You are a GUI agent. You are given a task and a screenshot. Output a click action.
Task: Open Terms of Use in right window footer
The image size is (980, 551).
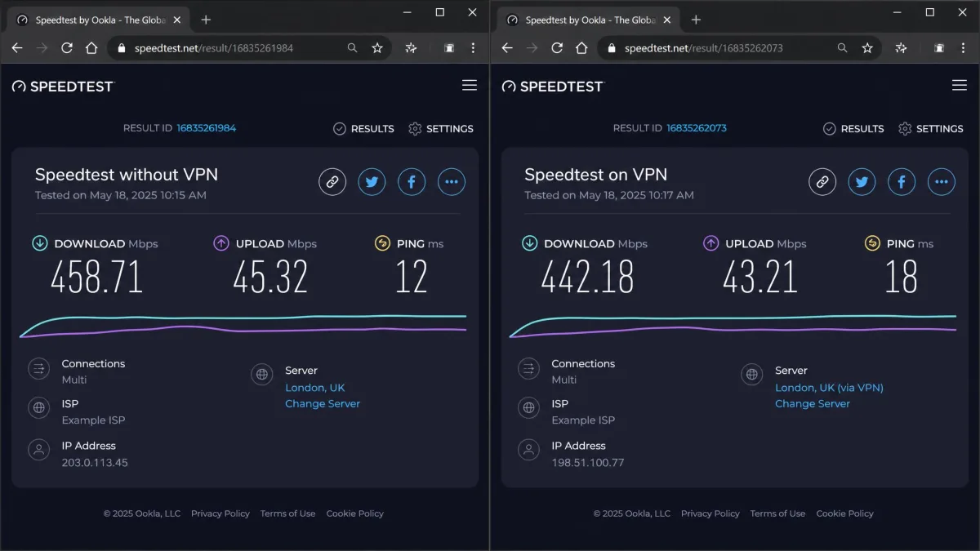click(777, 513)
